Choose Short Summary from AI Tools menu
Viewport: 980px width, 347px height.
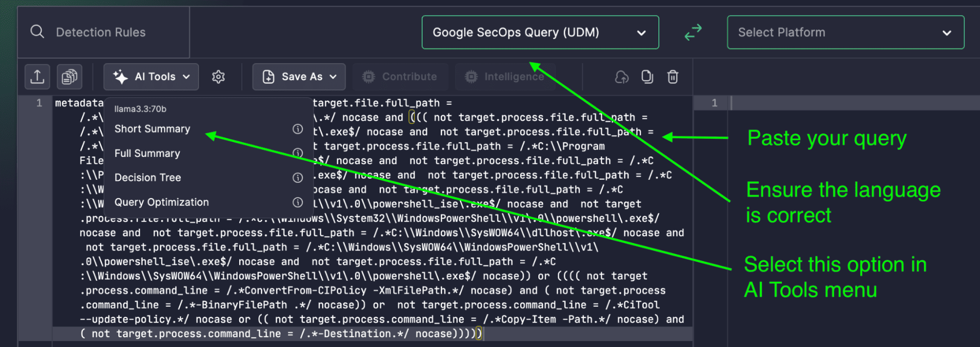[152, 129]
